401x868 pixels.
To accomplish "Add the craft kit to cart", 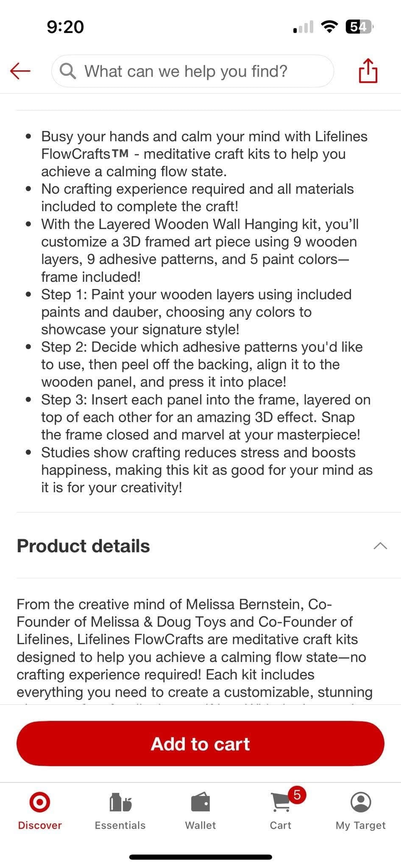I will tap(200, 744).
